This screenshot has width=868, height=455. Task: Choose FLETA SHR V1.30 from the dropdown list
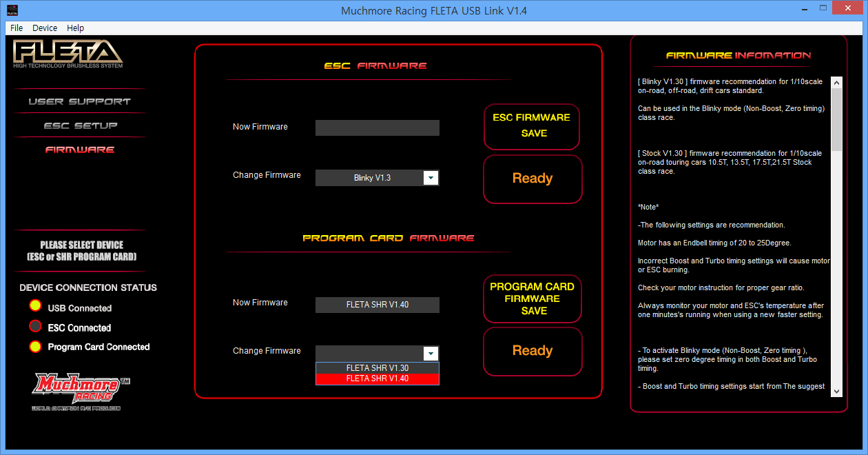pyautogui.click(x=378, y=368)
